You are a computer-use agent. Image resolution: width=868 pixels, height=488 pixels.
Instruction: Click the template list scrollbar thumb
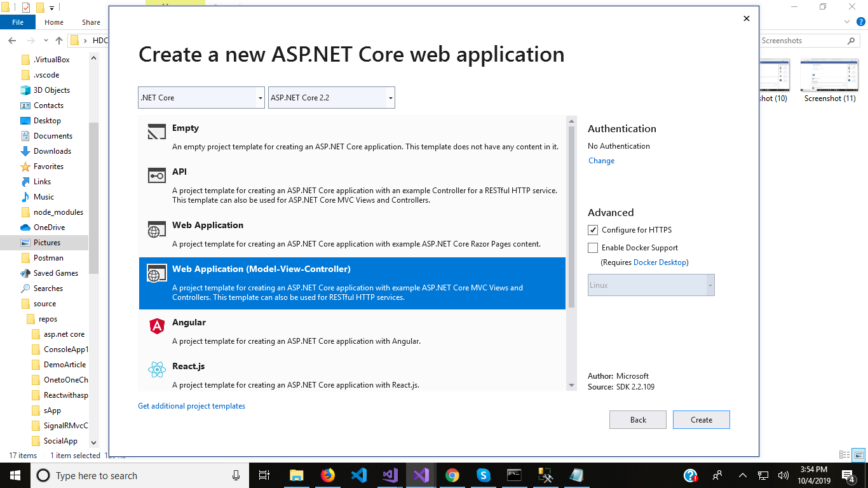[572, 217]
